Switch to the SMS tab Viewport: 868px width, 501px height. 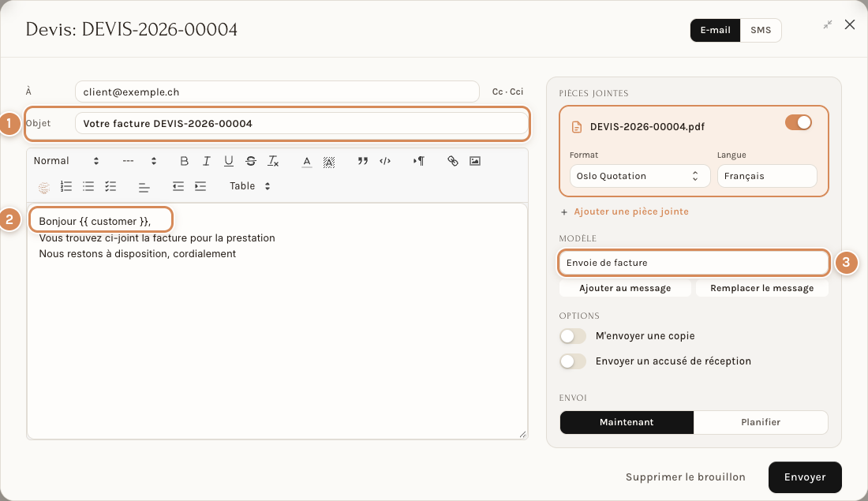(761, 31)
